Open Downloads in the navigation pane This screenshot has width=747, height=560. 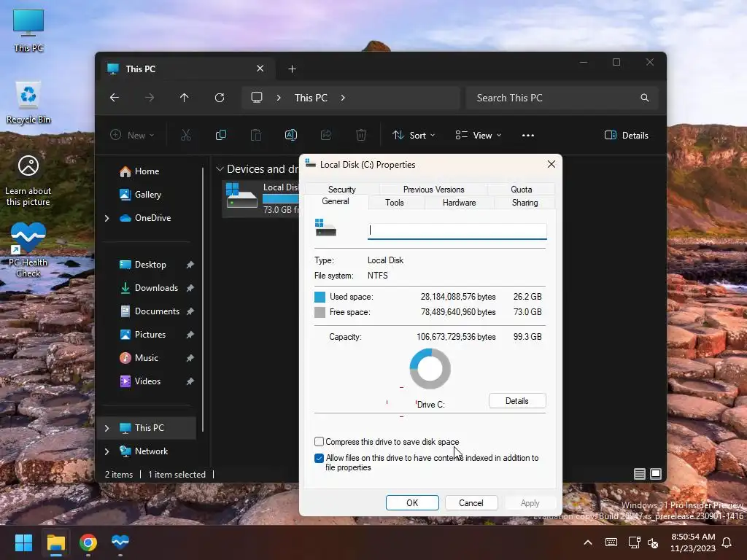click(x=156, y=288)
